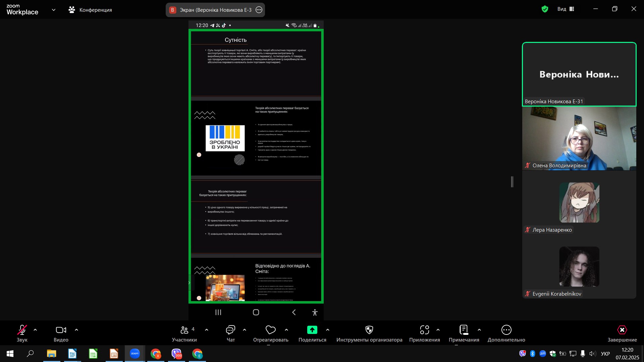This screenshot has width=644, height=362.
Task: Unmute the microphone (Звук)
Action: (22, 330)
